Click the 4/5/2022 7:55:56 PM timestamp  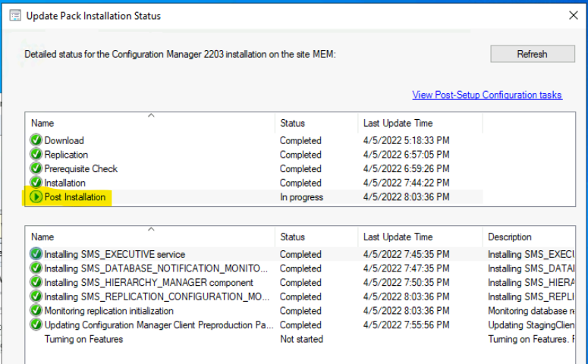pyautogui.click(x=406, y=325)
